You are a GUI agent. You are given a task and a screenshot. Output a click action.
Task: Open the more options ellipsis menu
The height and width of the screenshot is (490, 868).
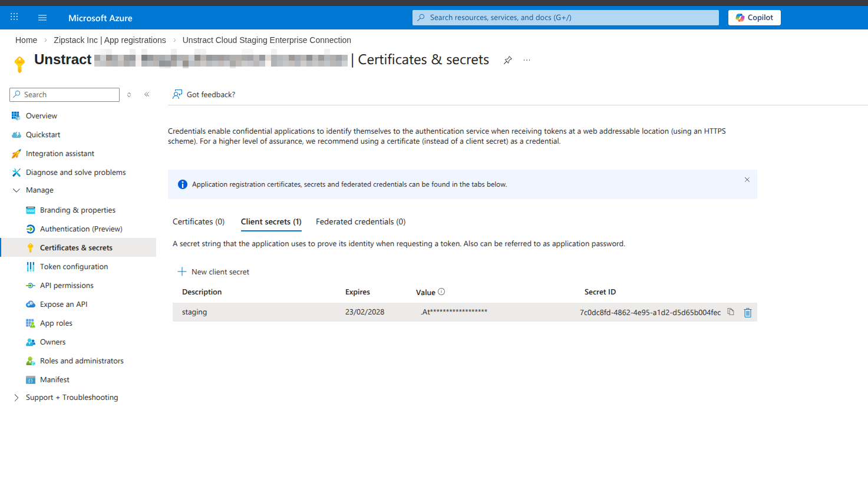[x=527, y=60]
